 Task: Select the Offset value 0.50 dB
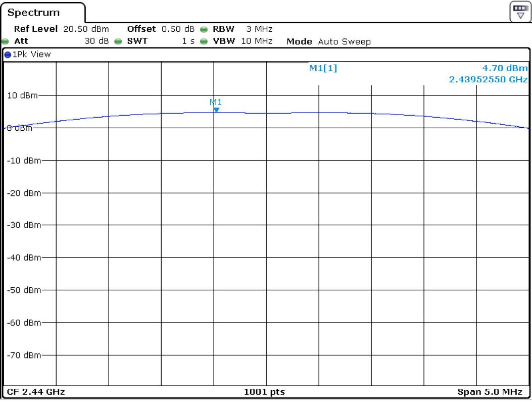[x=178, y=29]
